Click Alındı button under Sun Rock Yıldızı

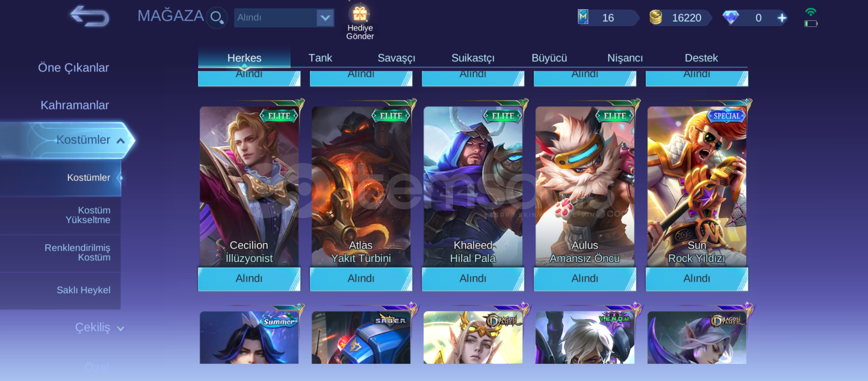tap(697, 279)
